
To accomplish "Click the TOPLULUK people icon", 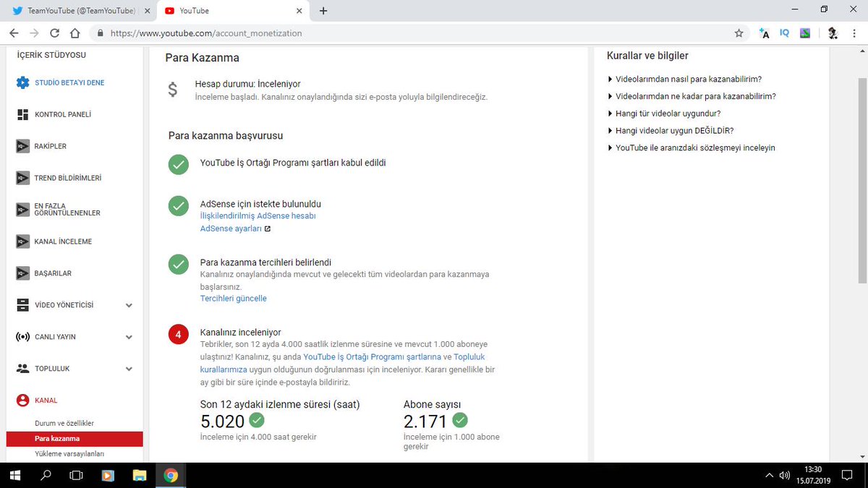I will coord(22,369).
